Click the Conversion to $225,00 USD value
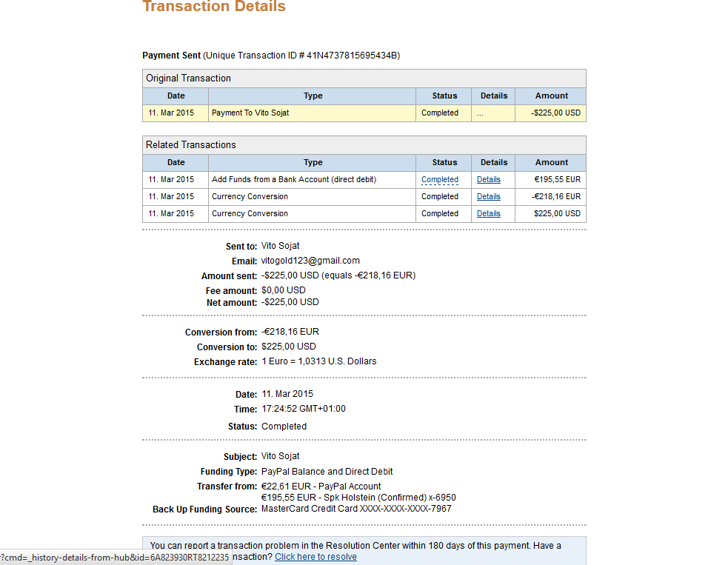 (x=289, y=347)
